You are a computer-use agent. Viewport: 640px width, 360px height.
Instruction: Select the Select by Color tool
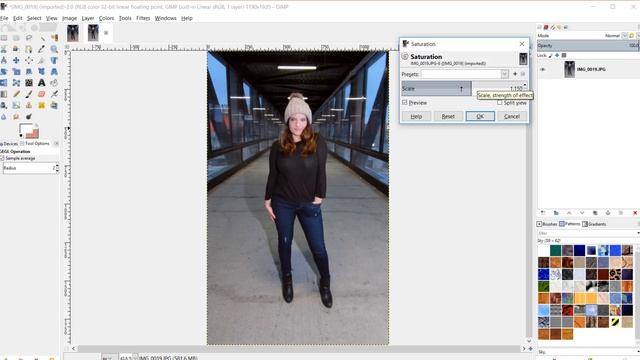[54, 38]
